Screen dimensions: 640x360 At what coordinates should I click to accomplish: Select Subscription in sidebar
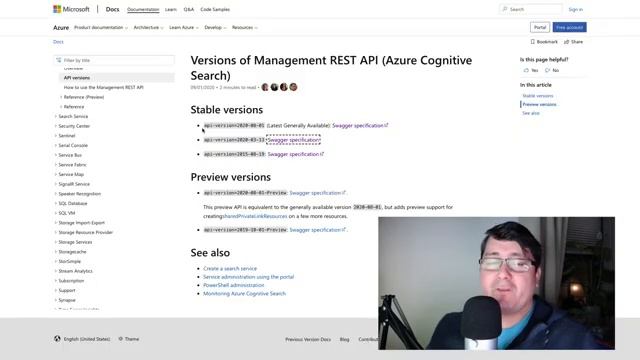click(x=71, y=281)
